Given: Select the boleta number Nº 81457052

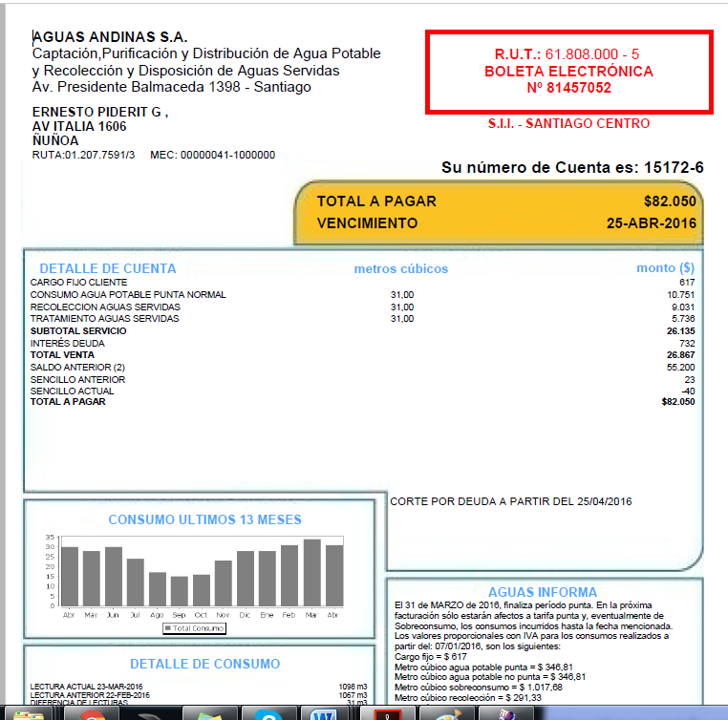Looking at the screenshot, I should [x=568, y=88].
